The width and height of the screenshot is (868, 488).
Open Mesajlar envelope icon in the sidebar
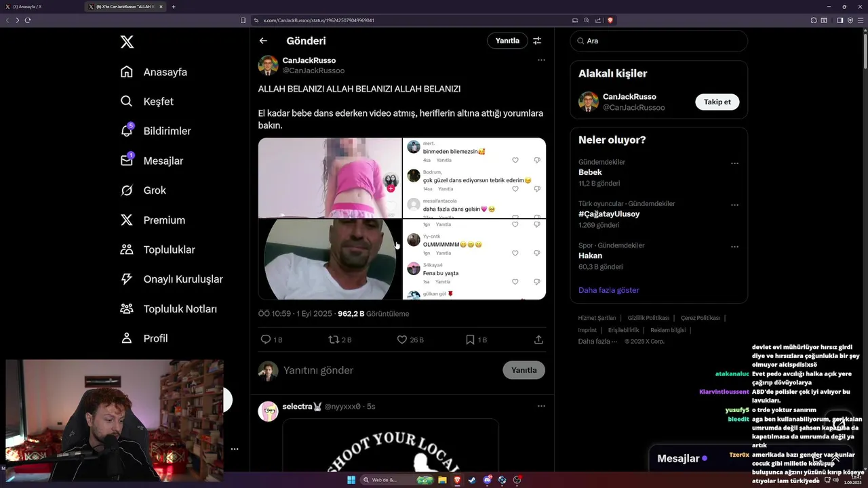point(126,161)
